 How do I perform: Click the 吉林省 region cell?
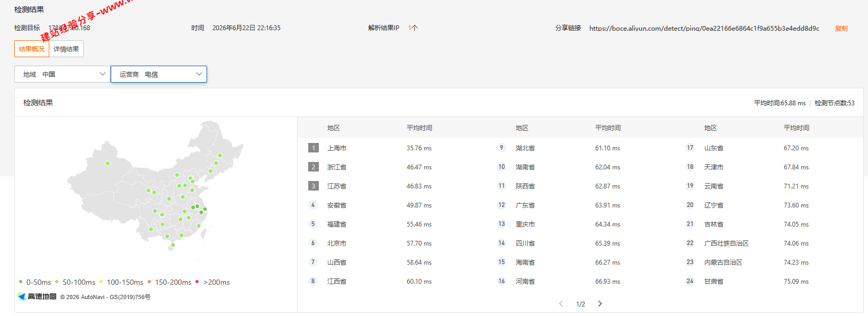(714, 224)
